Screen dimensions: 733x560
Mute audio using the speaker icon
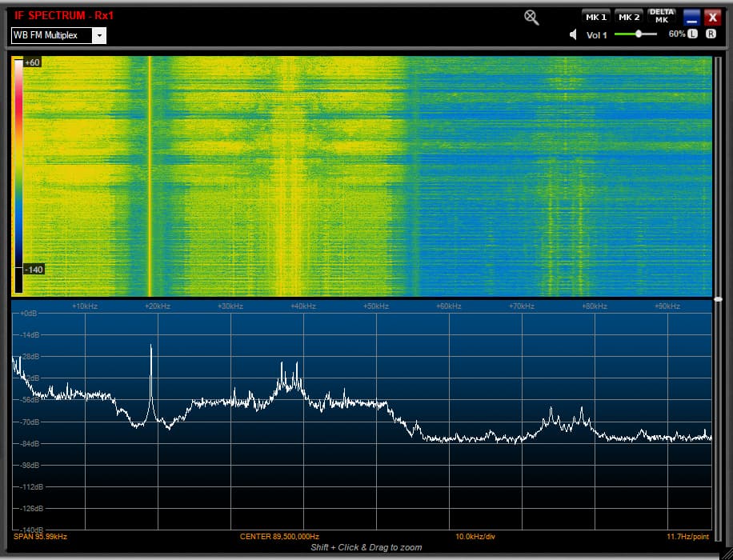click(573, 34)
